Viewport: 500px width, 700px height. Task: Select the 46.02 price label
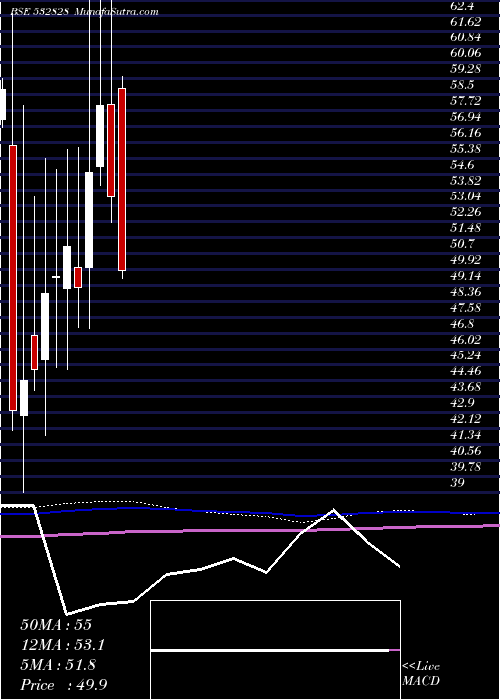click(x=465, y=340)
